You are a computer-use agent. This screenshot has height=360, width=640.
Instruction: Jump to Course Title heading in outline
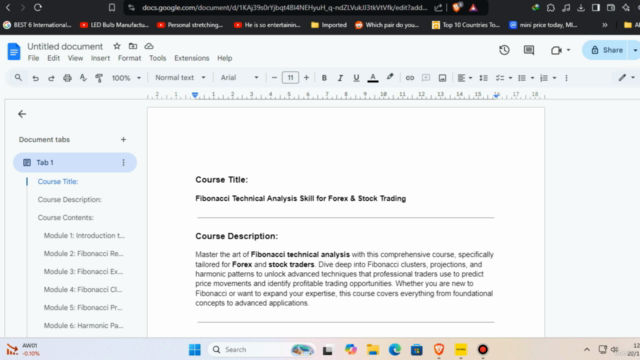pyautogui.click(x=58, y=182)
